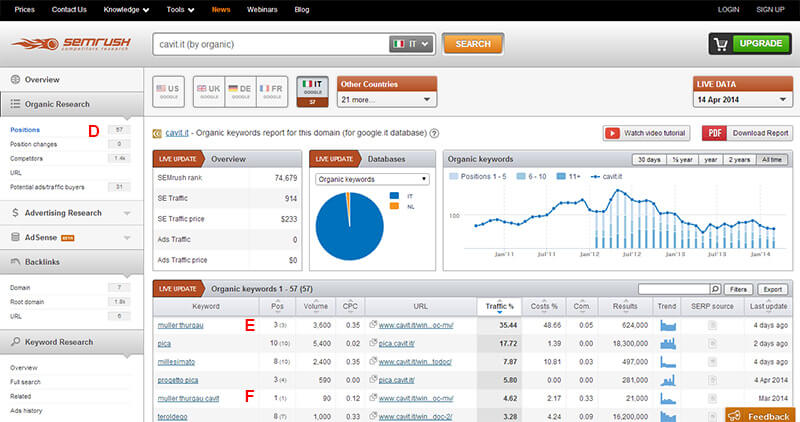Open the Prices menu item

coord(24,10)
